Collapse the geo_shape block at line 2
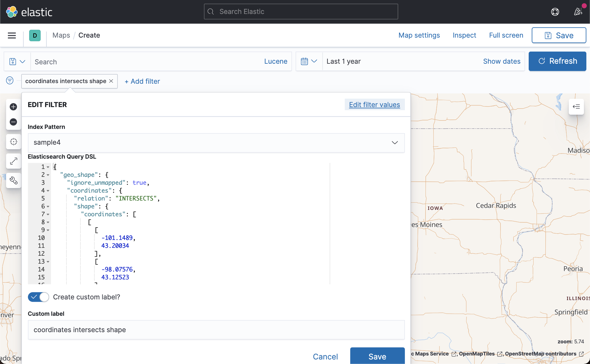Screen dimensions: 590x364 pos(49,175)
